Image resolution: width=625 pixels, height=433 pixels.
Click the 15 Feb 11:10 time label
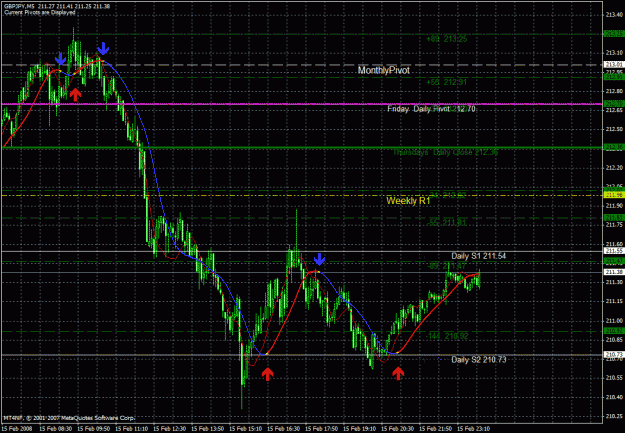tap(132, 429)
